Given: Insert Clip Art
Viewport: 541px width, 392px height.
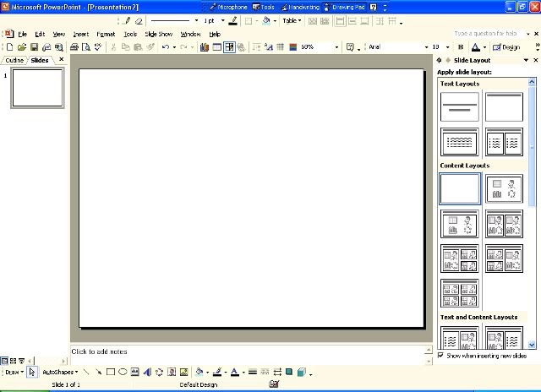Looking at the screenshot, I should (172, 372).
